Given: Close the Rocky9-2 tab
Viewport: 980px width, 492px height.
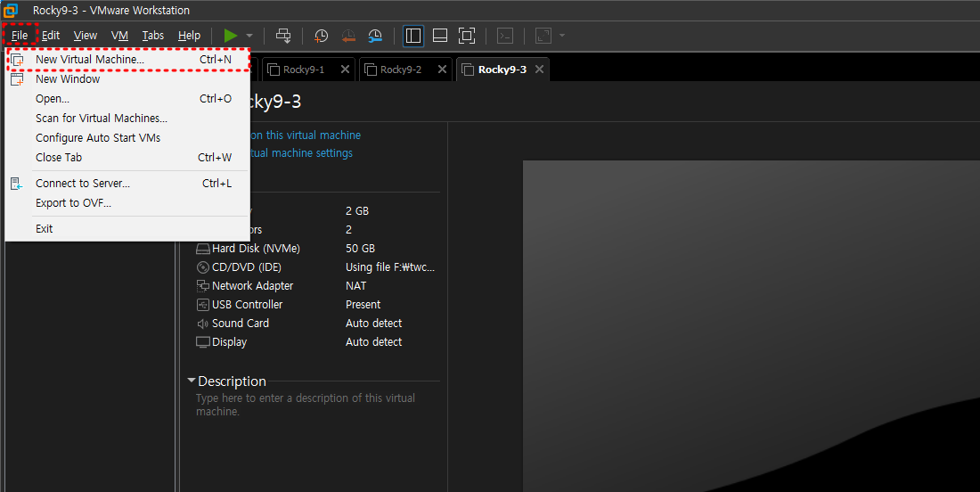Looking at the screenshot, I should 442,70.
